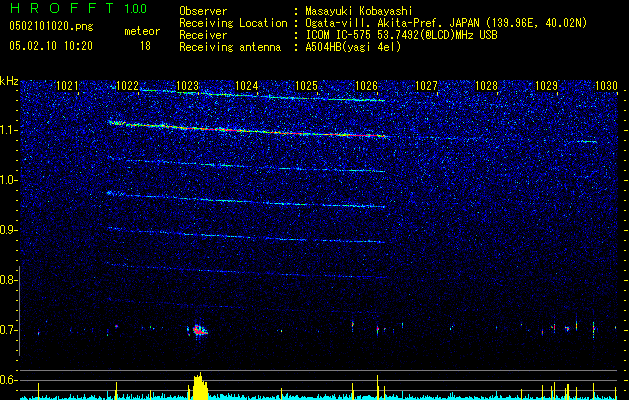Click time marker 1021

tap(67, 86)
